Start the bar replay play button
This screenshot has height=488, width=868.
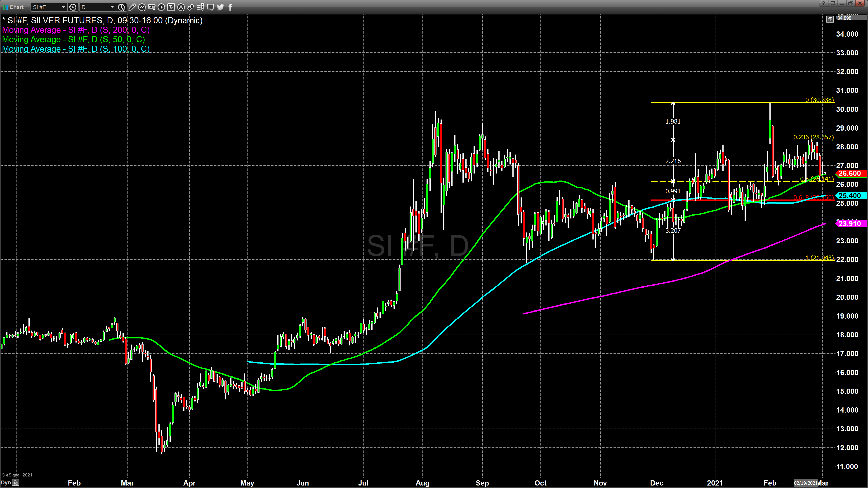click(x=161, y=7)
